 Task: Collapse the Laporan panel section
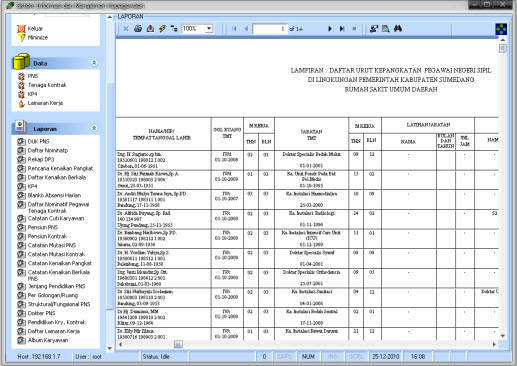click(94, 128)
